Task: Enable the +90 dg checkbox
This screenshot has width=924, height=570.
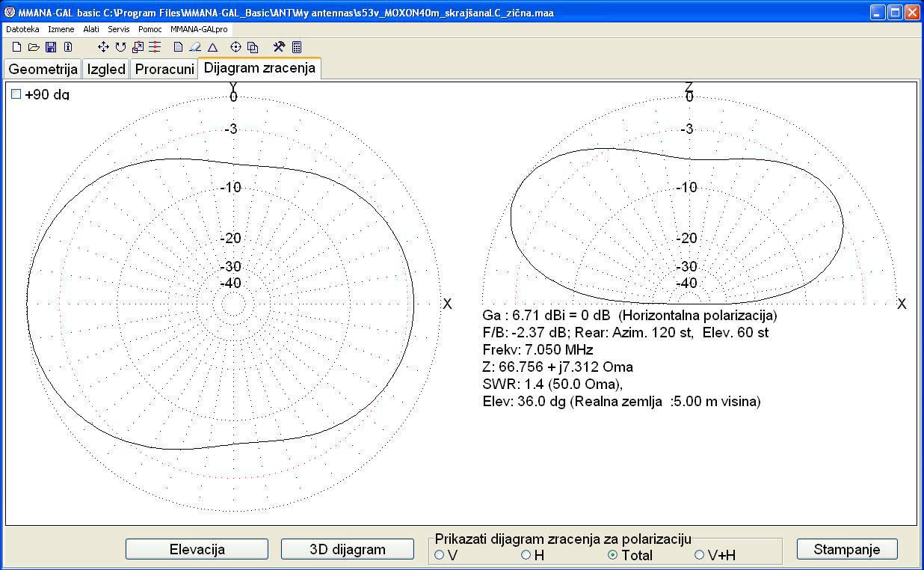Action: tap(16, 94)
